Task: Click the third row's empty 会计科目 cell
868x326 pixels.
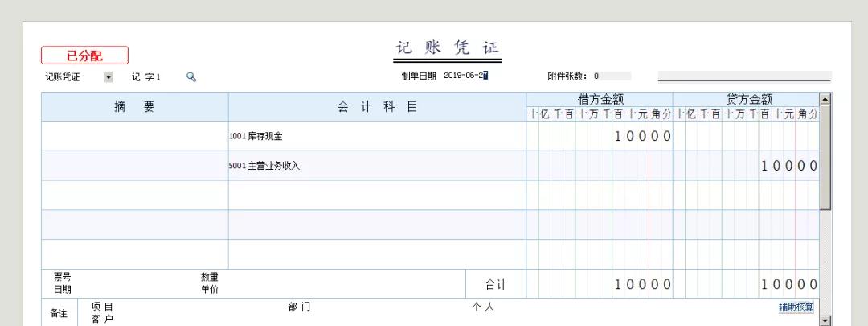Action: pyautogui.click(x=376, y=196)
